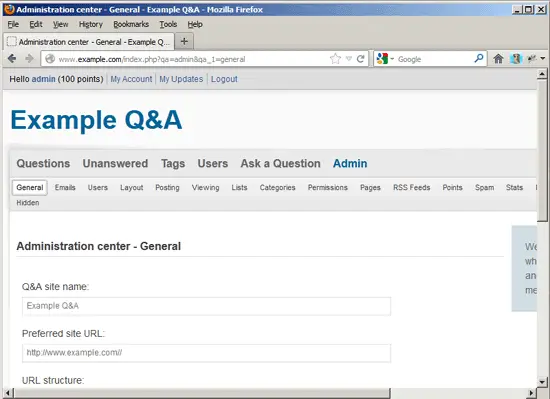
Task: Go to the Questions page
Action: tap(43, 163)
